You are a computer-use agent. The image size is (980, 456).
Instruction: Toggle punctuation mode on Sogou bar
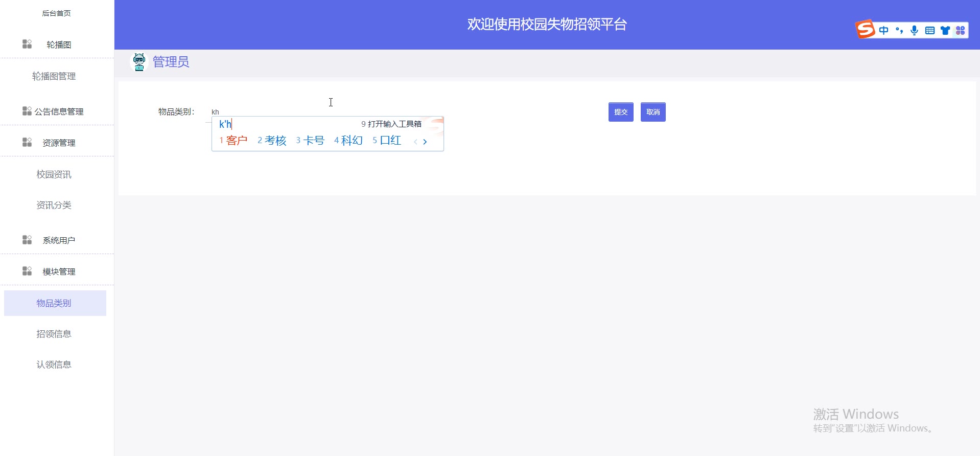point(899,31)
